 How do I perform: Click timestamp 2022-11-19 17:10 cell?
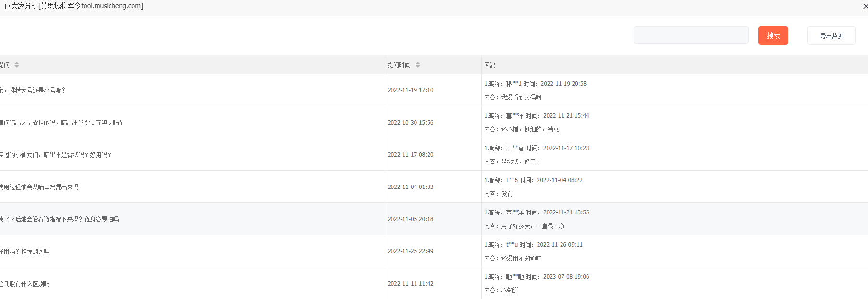pyautogui.click(x=410, y=90)
